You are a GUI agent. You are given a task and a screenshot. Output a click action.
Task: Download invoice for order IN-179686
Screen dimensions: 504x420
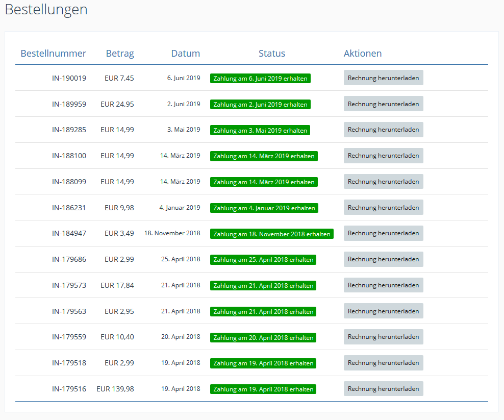tap(383, 259)
